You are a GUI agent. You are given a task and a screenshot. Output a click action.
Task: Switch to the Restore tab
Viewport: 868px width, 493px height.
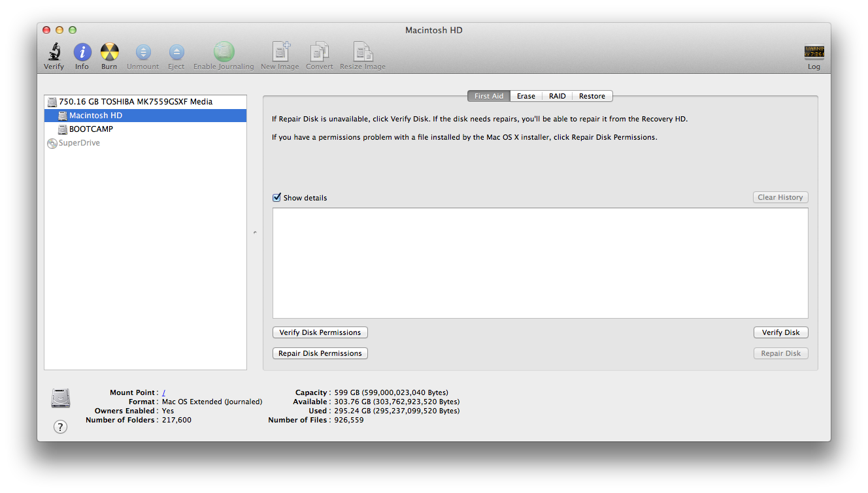tap(592, 96)
